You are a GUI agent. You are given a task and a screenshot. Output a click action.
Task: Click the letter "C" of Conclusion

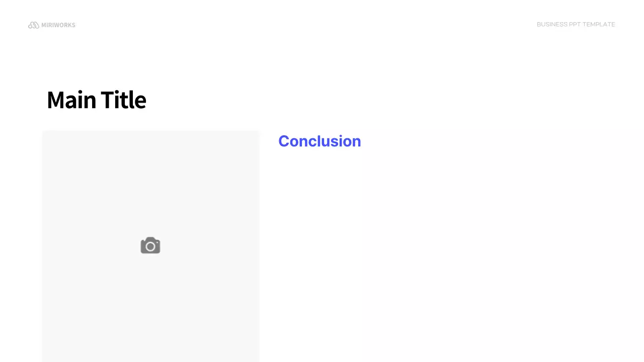pyautogui.click(x=284, y=141)
